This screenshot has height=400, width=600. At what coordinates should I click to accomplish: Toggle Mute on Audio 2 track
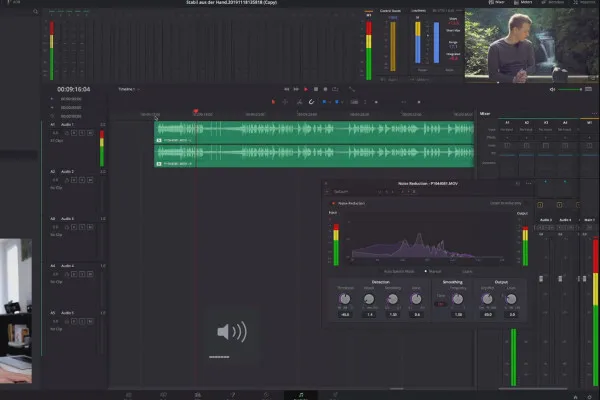tap(90, 180)
